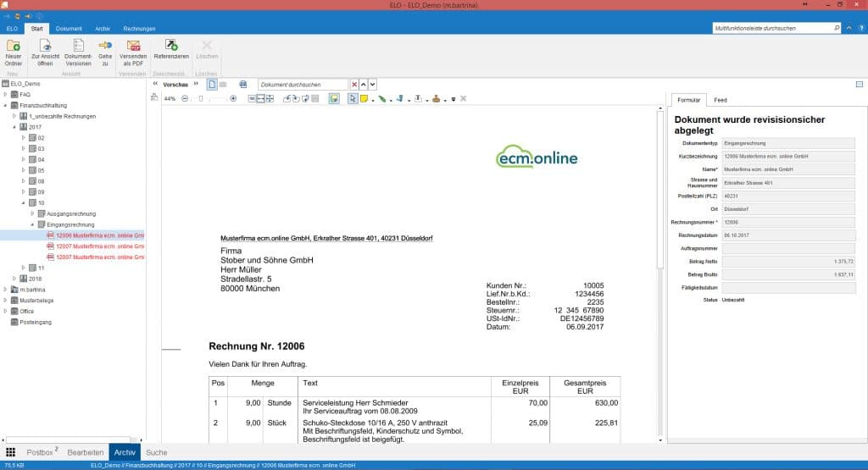This screenshot has width=868, height=470.
Task: Switch to the Suche area
Action: click(x=156, y=452)
